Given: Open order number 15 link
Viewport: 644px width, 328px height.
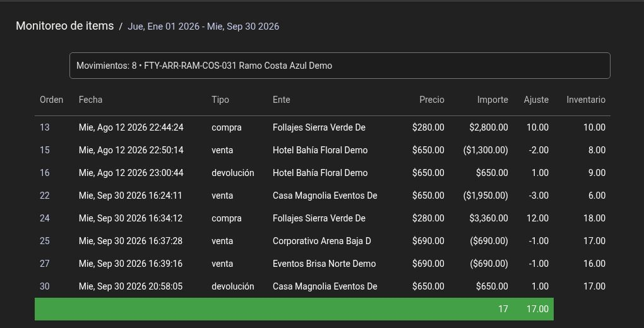Looking at the screenshot, I should pyautogui.click(x=44, y=150).
